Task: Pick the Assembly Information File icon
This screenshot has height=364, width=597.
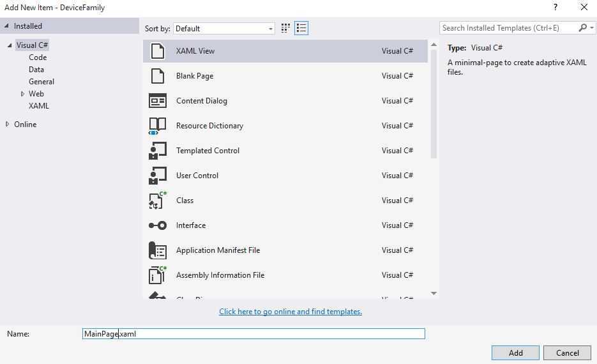Action: 158,275
